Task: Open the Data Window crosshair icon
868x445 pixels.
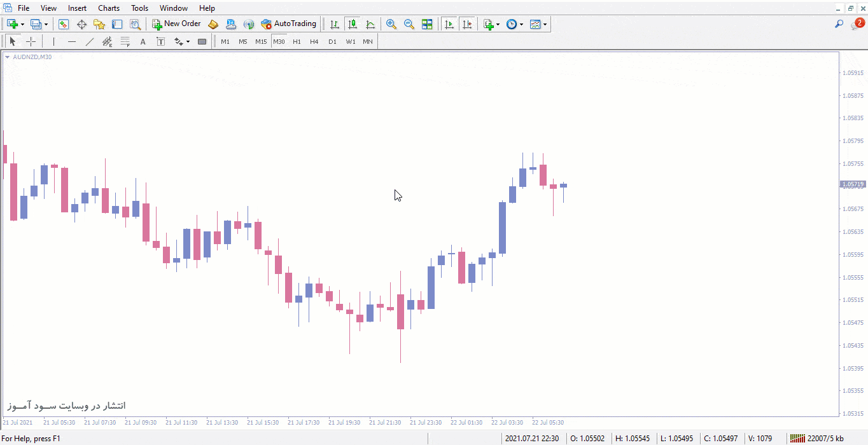Action: [81, 24]
